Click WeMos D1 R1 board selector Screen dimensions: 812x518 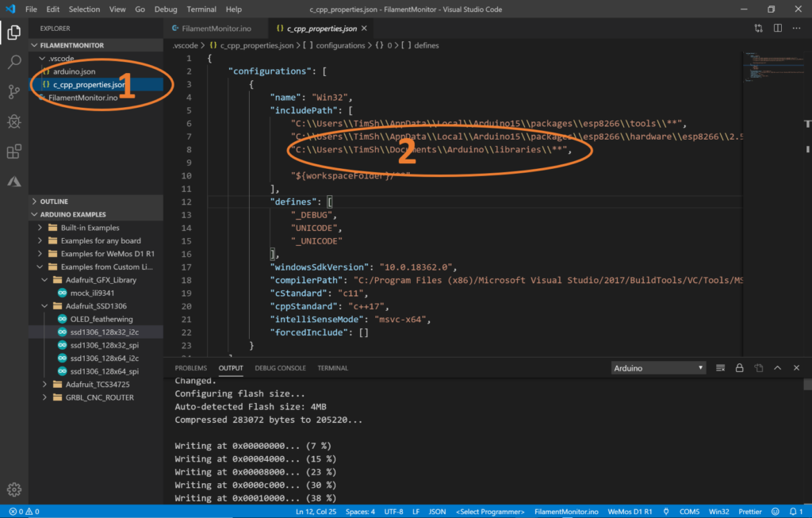click(x=630, y=512)
